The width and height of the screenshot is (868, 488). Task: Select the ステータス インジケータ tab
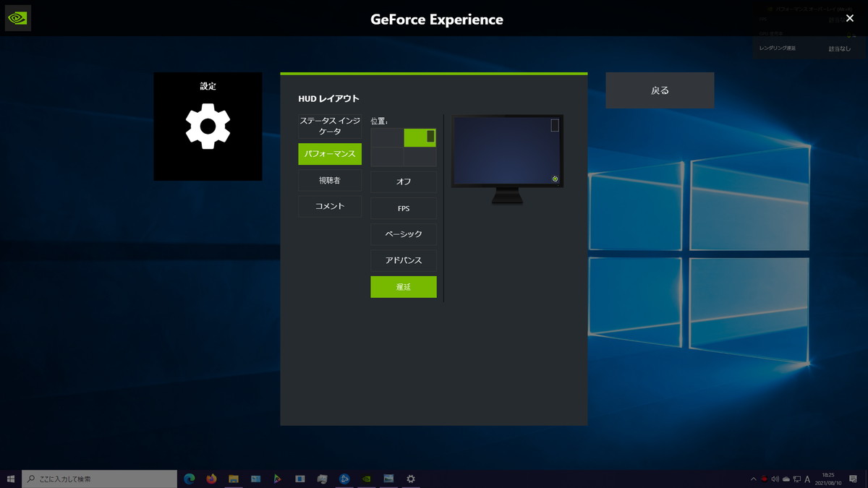click(330, 126)
